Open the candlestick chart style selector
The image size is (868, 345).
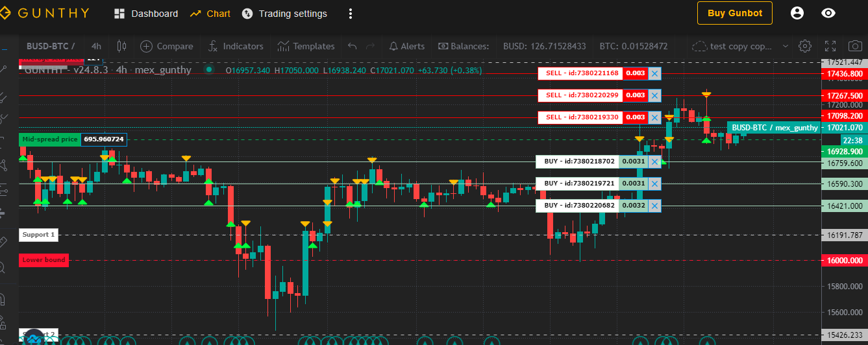click(x=121, y=46)
